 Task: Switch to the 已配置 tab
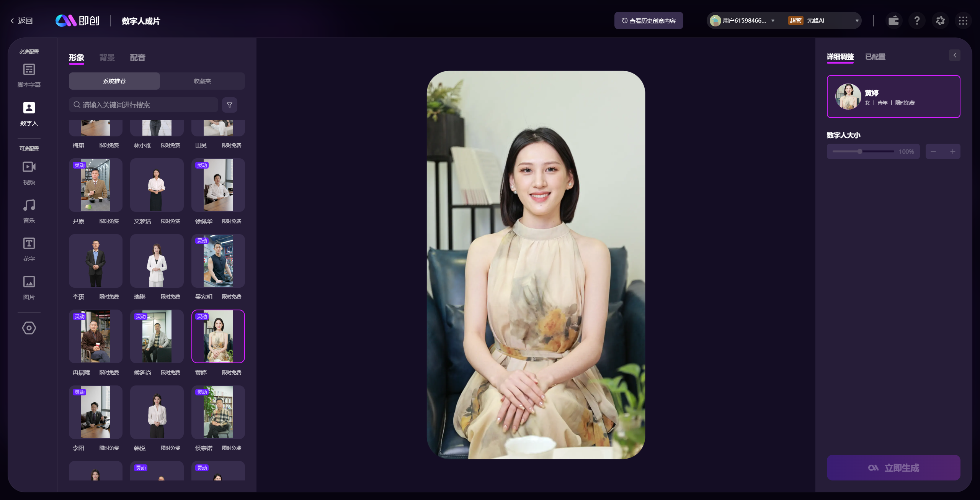875,57
